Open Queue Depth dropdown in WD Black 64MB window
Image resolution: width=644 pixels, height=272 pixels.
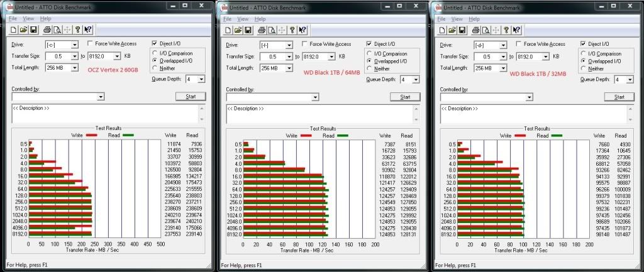click(416, 80)
